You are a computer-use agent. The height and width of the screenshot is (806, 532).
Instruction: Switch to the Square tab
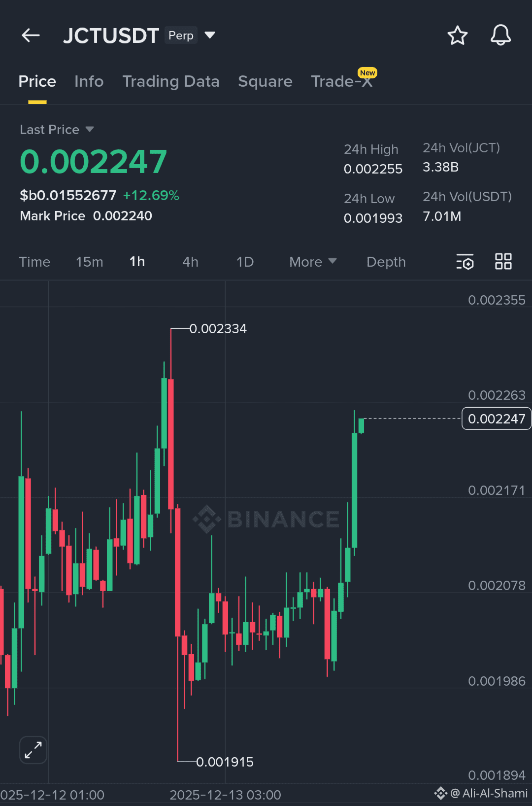coord(265,81)
